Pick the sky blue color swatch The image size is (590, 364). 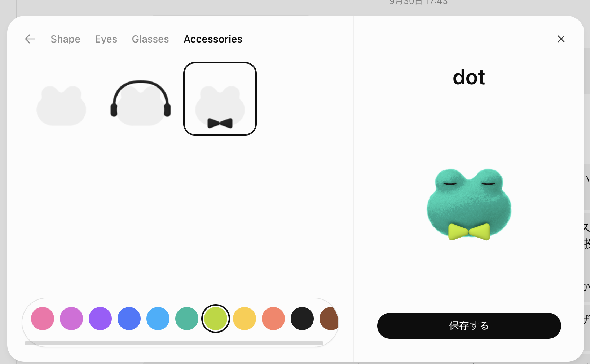pyautogui.click(x=158, y=319)
